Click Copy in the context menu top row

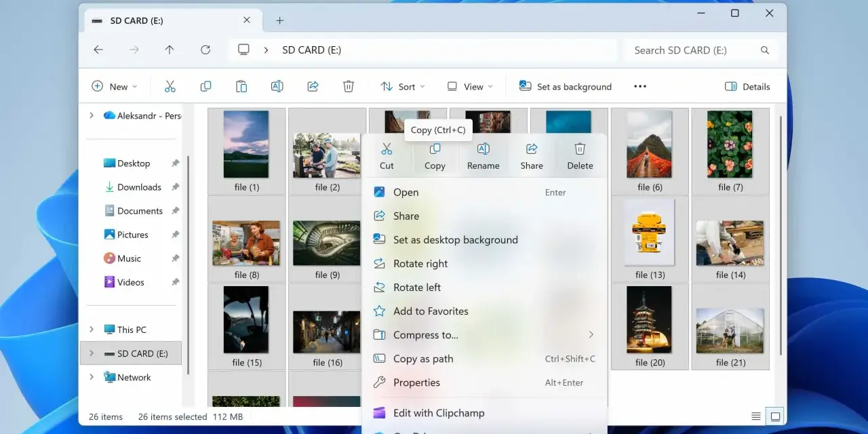[435, 156]
